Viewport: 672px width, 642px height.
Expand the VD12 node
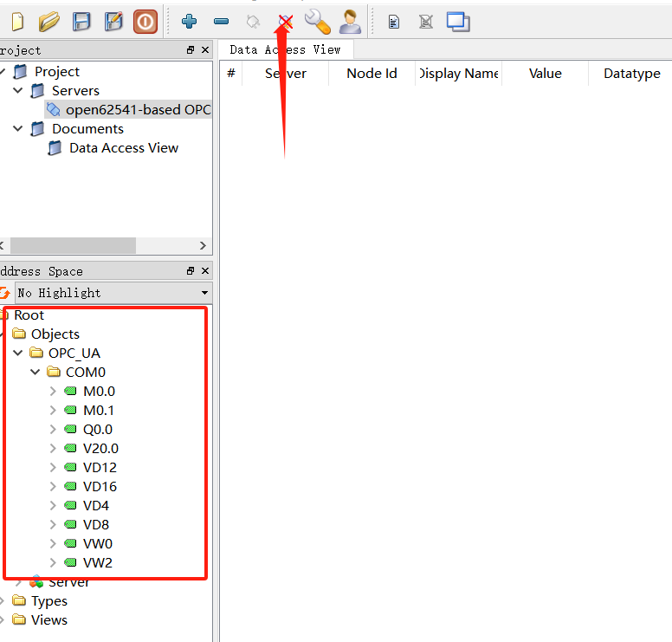point(53,467)
